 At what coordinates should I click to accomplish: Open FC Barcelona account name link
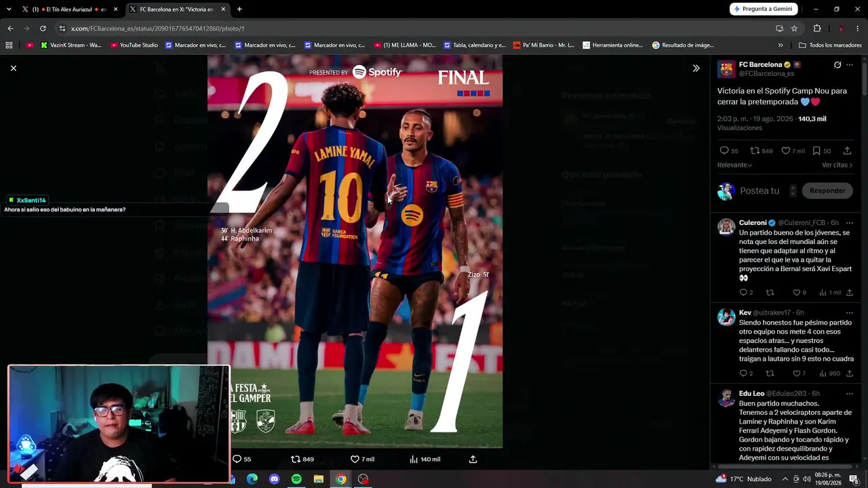760,64
